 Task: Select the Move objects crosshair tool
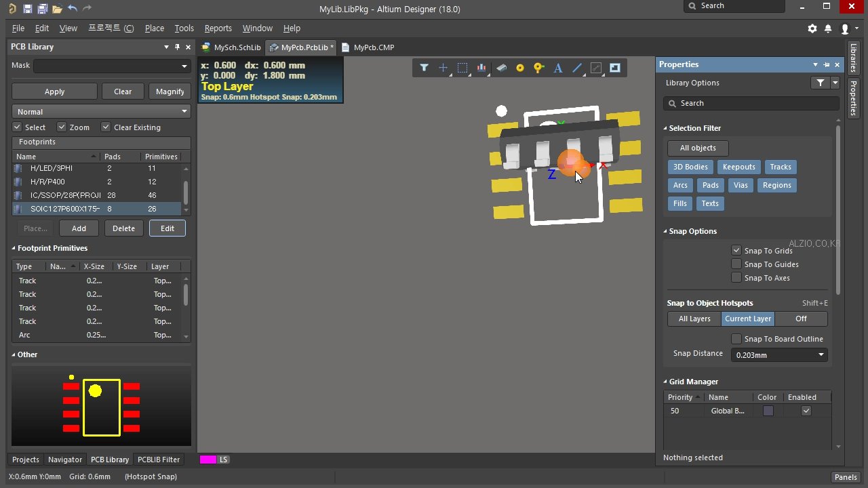click(443, 68)
